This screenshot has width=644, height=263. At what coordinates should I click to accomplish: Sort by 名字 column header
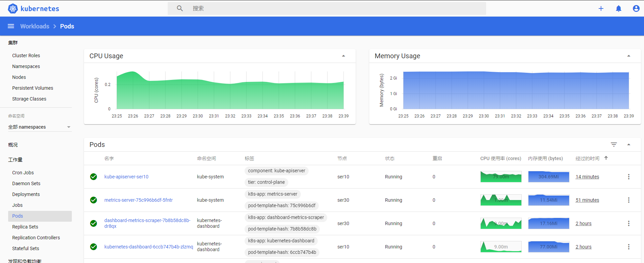coord(109,158)
